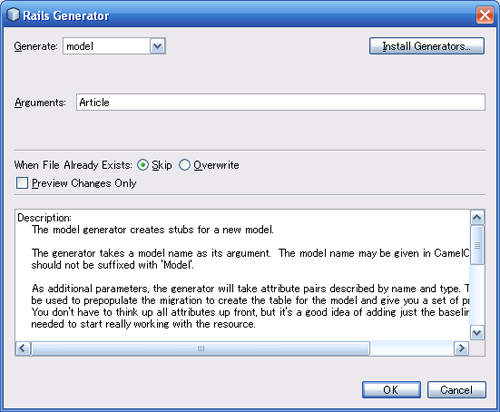Image resolution: width=500 pixels, height=412 pixels.
Task: Click the horizontal scrollbar thumb in Description
Action: point(200,348)
